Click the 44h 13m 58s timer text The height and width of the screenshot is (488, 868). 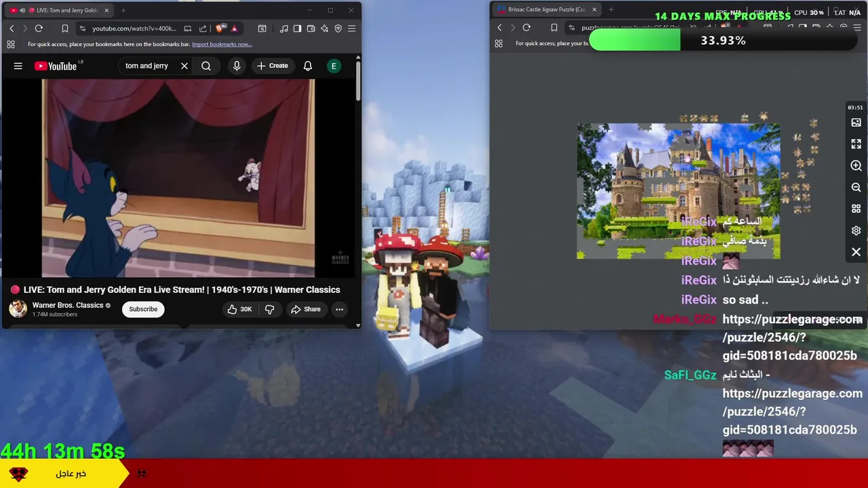click(63, 451)
